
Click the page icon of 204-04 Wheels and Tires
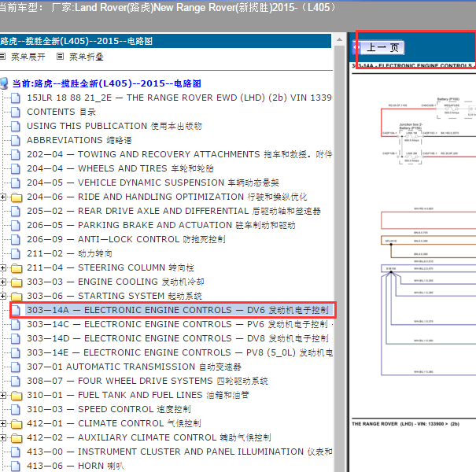point(16,168)
